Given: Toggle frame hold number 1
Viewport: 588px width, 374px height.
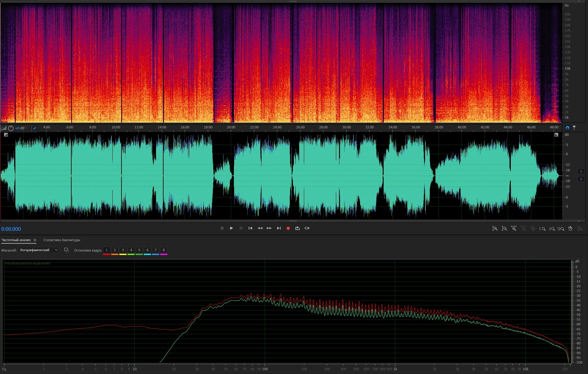Looking at the screenshot, I should pos(106,250).
